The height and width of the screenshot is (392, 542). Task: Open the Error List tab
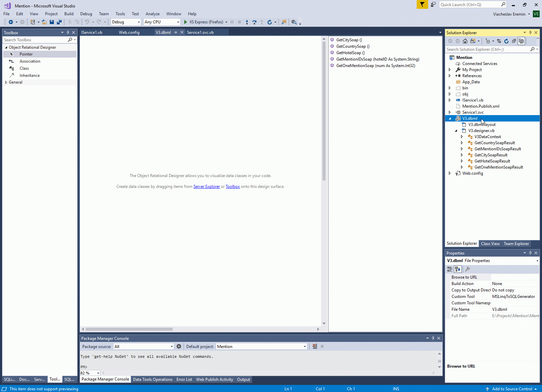[x=184, y=379]
